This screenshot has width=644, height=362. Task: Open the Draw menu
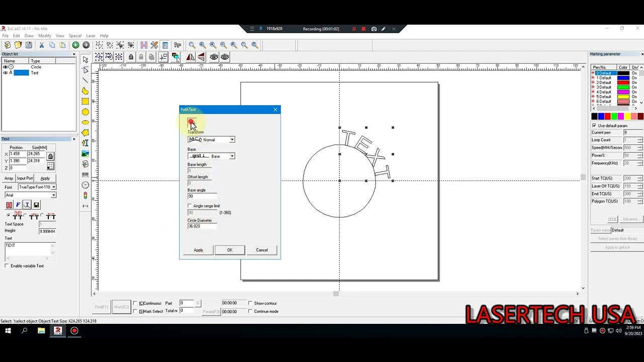29,36
